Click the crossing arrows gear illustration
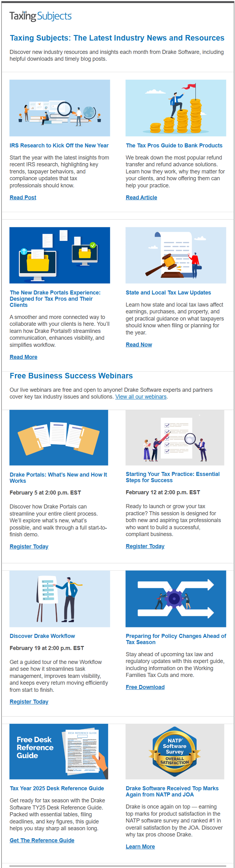 point(176,599)
